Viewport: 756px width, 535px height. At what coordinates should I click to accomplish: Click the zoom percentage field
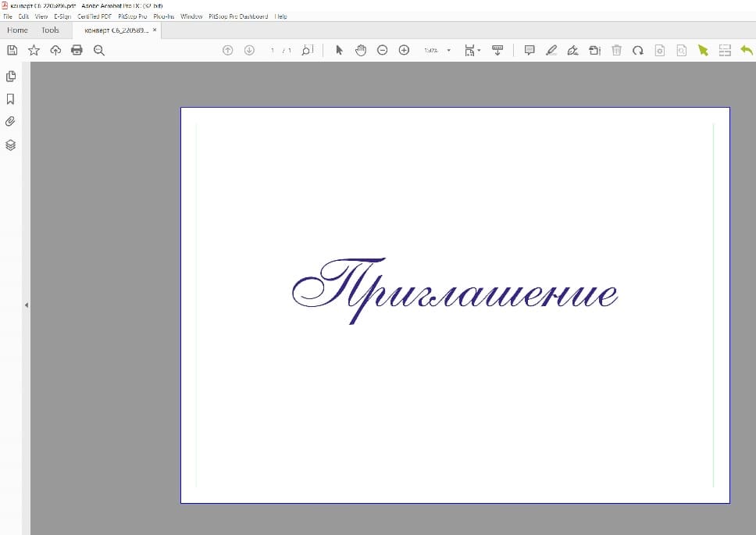tap(430, 50)
